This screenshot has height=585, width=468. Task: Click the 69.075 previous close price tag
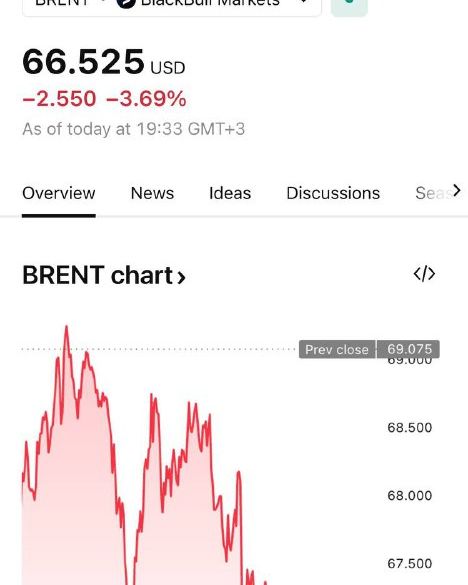point(409,349)
